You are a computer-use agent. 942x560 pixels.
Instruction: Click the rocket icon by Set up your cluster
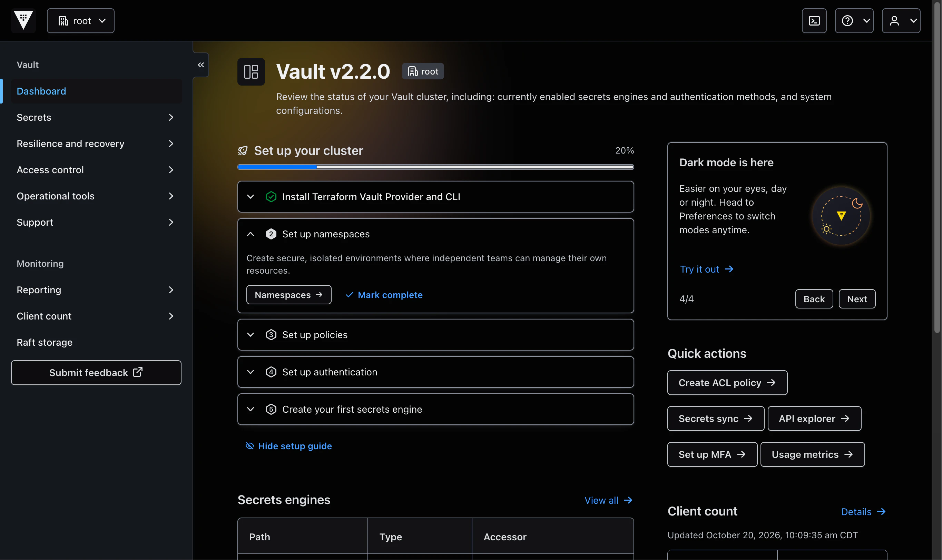[243, 151]
